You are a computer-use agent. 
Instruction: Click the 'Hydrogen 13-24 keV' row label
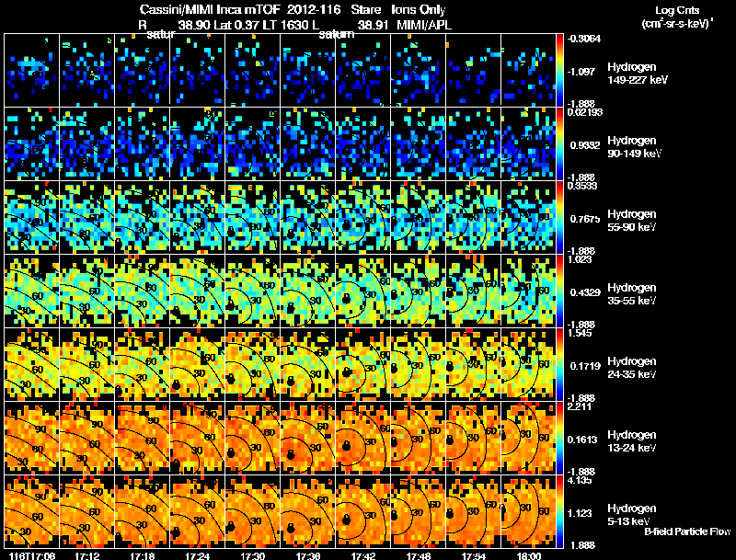[632, 441]
